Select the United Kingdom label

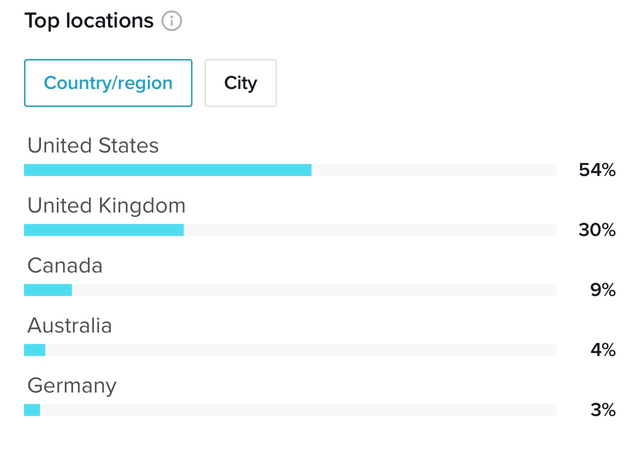106,206
